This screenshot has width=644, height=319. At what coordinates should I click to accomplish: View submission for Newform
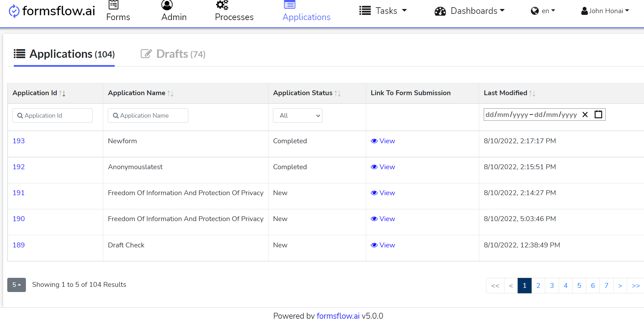point(383,141)
